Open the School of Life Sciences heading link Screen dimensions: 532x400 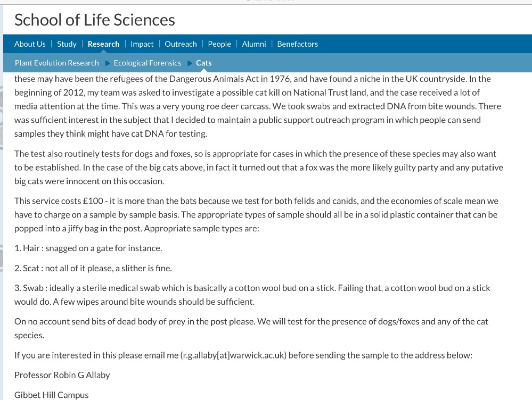94,20
